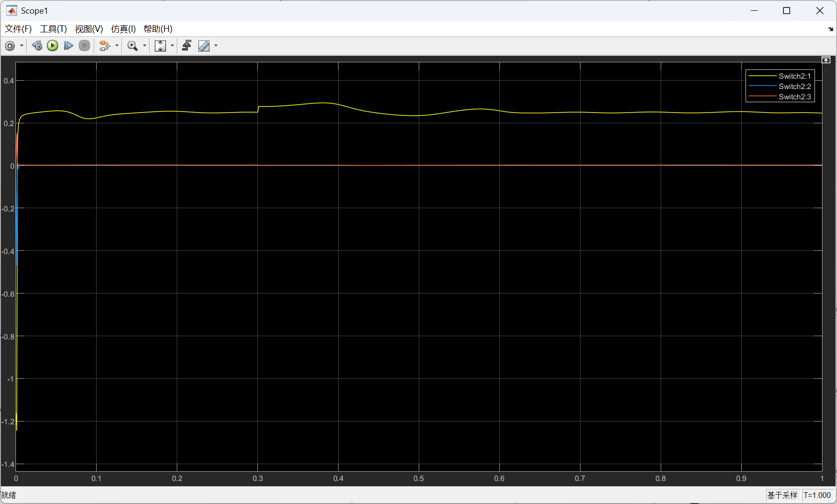The height and width of the screenshot is (504, 837).
Task: Click the Stop simulation button
Action: tap(84, 46)
